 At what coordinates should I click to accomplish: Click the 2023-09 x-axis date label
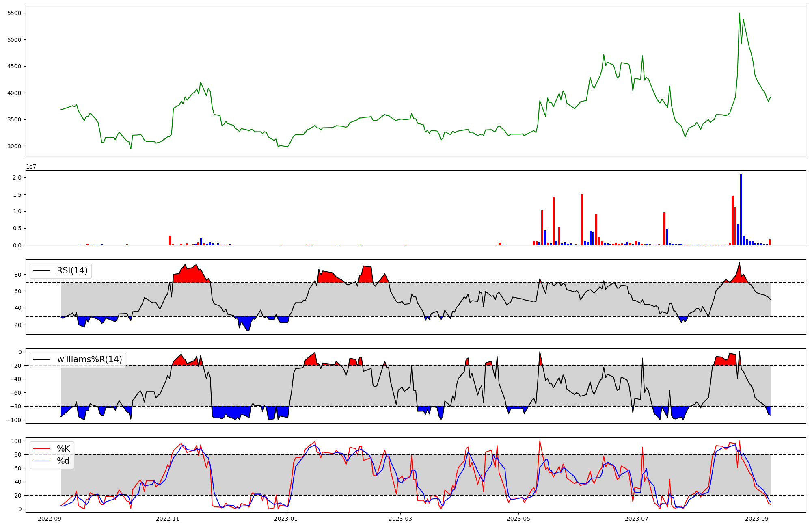(x=757, y=519)
